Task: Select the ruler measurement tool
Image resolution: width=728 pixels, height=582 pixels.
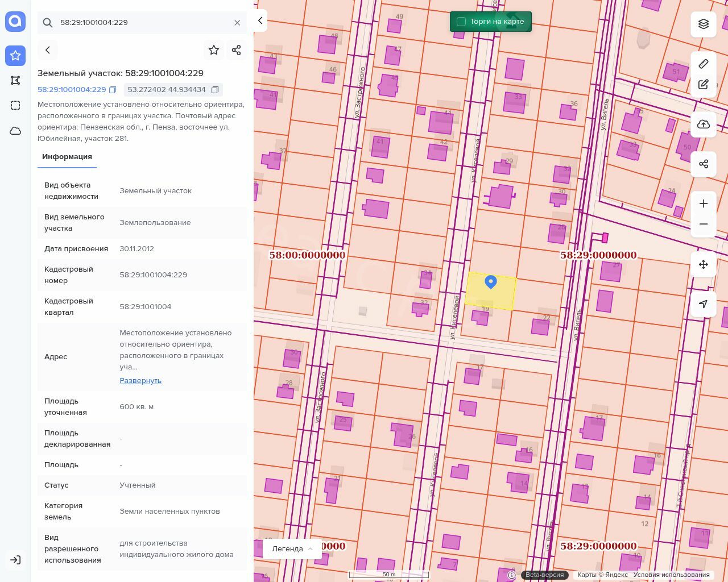Action: click(x=704, y=64)
